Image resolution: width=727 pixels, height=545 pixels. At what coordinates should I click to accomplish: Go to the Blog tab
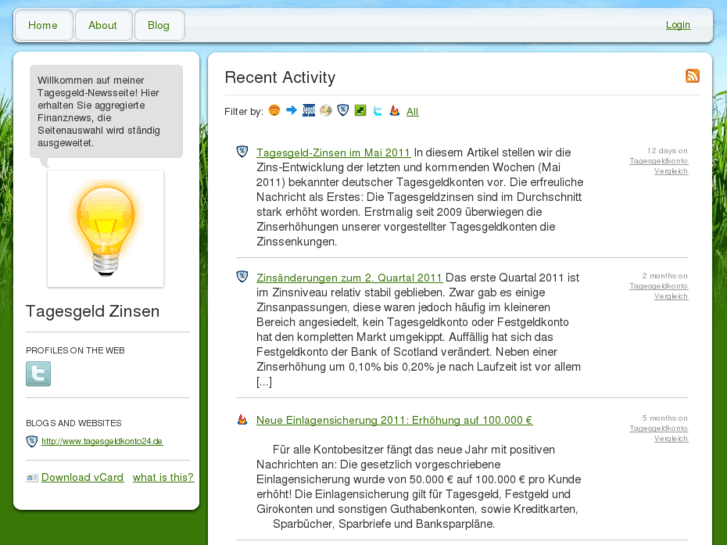point(159,25)
